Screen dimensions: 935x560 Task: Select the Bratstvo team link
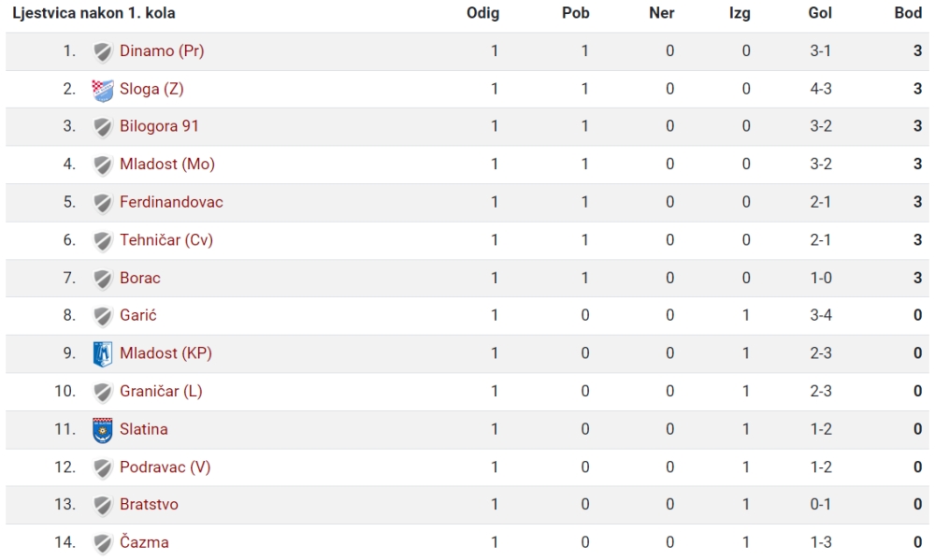click(x=149, y=505)
